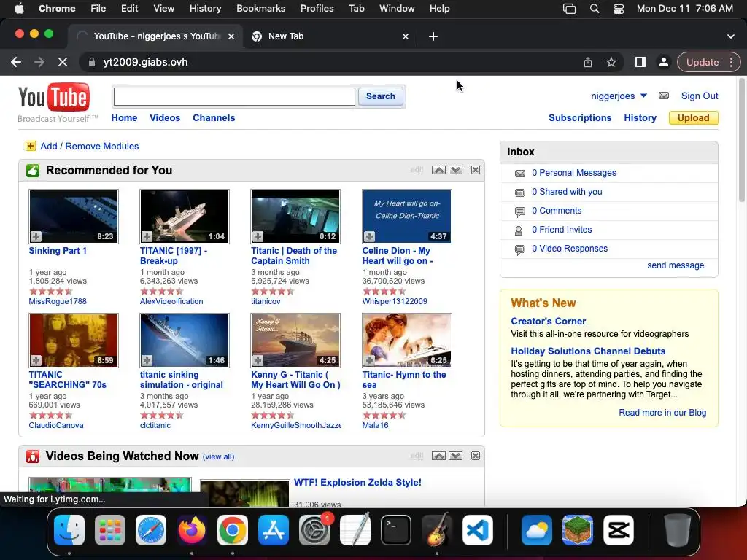Click the address bar showing yt2009.giabs.ovh
Screen dimensions: 747x560
pyautogui.click(x=145, y=62)
